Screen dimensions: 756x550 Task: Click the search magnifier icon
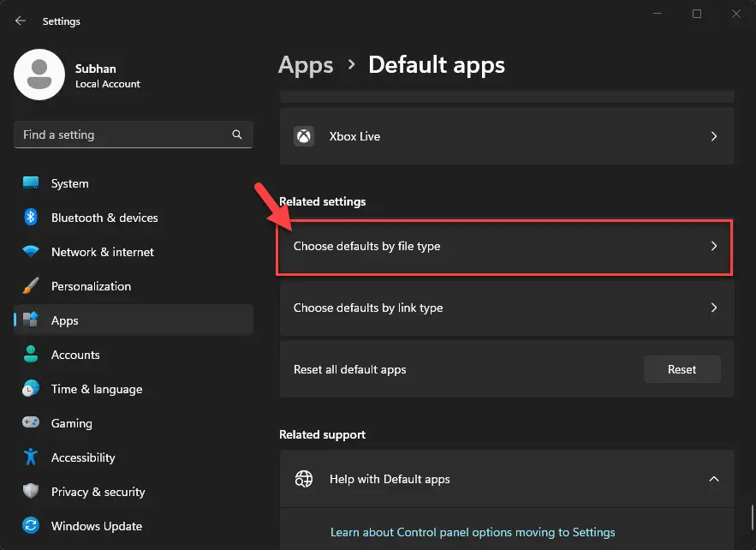point(237,135)
